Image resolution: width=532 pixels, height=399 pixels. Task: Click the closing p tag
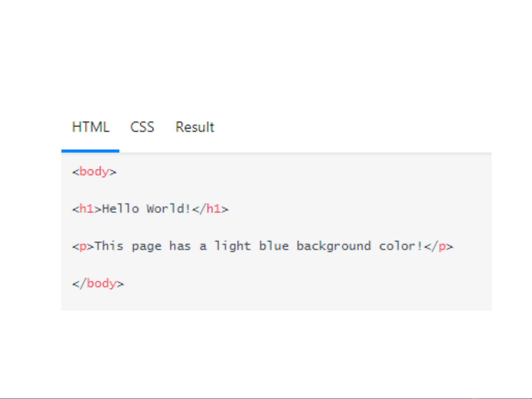click(x=439, y=246)
